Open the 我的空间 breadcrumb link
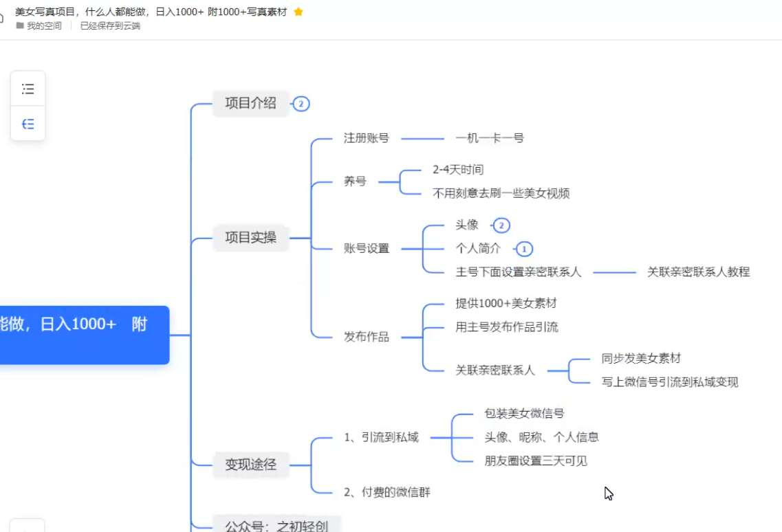The height and width of the screenshot is (532, 782). (44, 26)
